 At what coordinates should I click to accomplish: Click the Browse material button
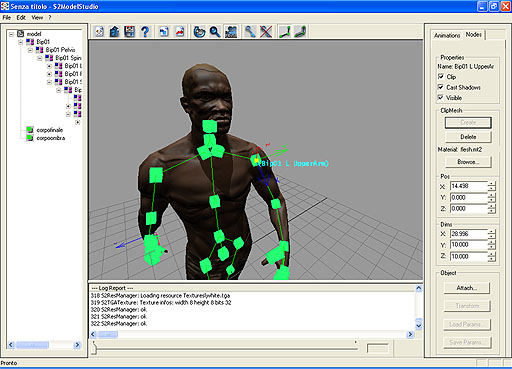point(468,162)
